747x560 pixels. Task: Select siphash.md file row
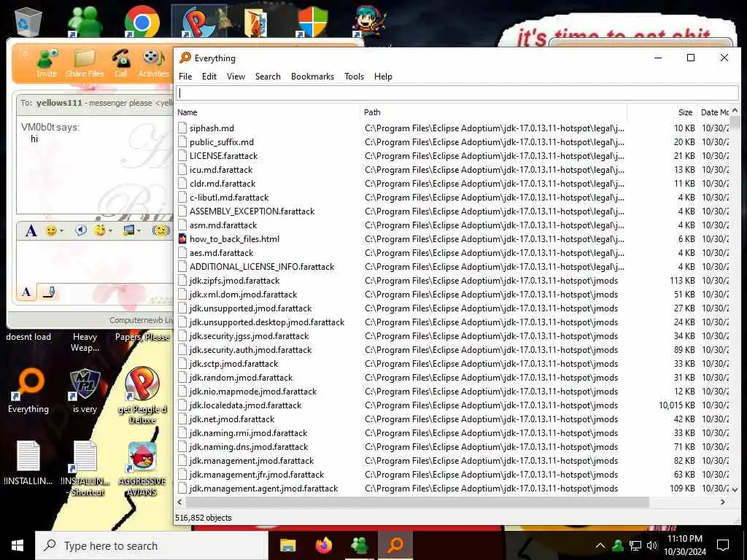(x=452, y=128)
